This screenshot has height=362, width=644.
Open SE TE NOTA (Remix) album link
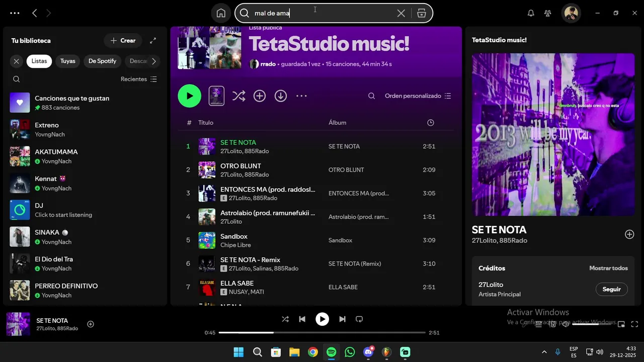(x=355, y=263)
